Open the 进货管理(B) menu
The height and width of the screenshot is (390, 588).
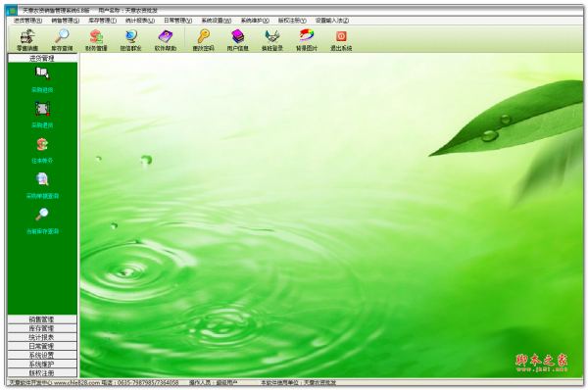coord(27,21)
